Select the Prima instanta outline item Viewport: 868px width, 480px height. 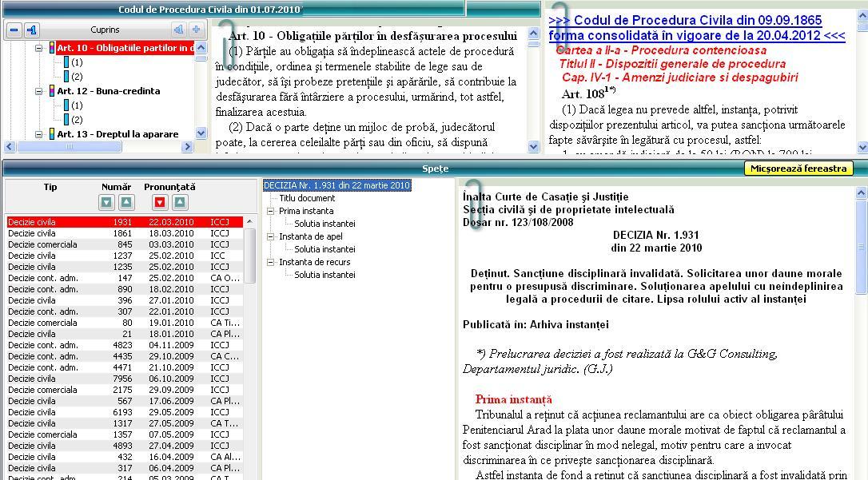point(306,211)
